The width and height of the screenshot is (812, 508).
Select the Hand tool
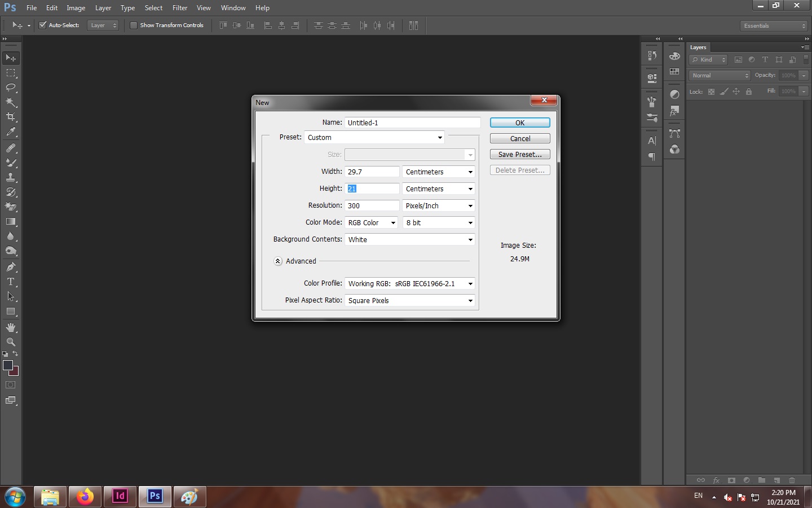tap(11, 327)
